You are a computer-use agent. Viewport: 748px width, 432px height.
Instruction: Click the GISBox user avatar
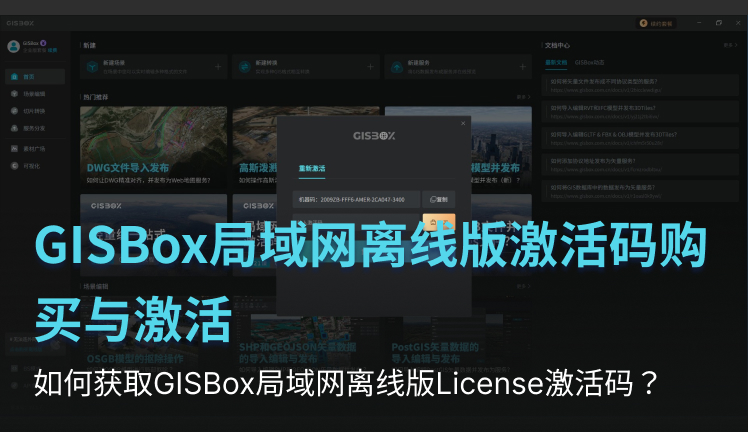[x=14, y=46]
